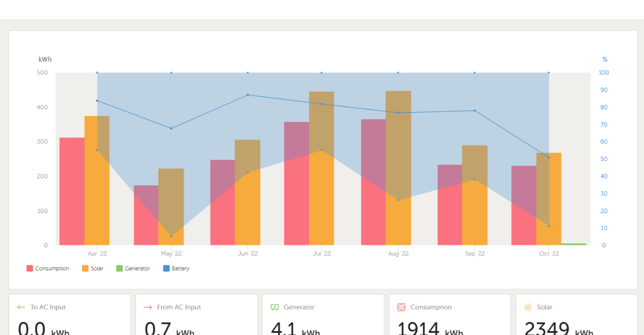Click the blue Battery legend color swatch
This screenshot has height=335, width=644.
(x=167, y=269)
